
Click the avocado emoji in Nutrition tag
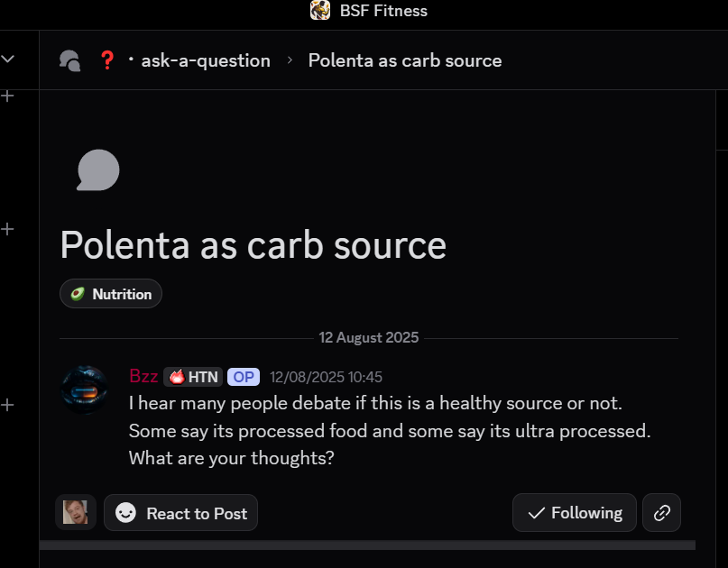click(x=78, y=294)
